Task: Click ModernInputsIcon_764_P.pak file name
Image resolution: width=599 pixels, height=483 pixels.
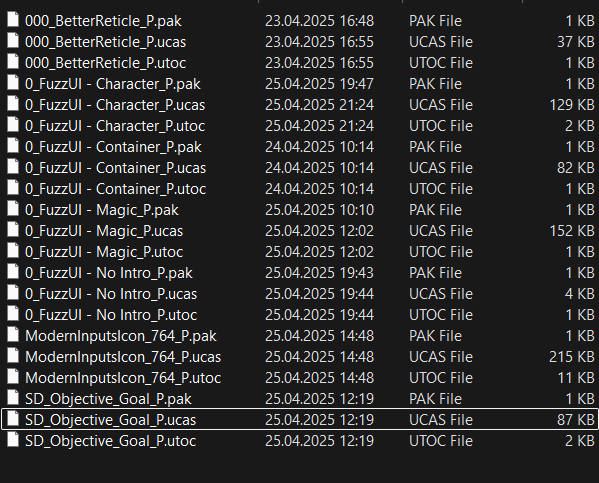Action: (x=121, y=336)
